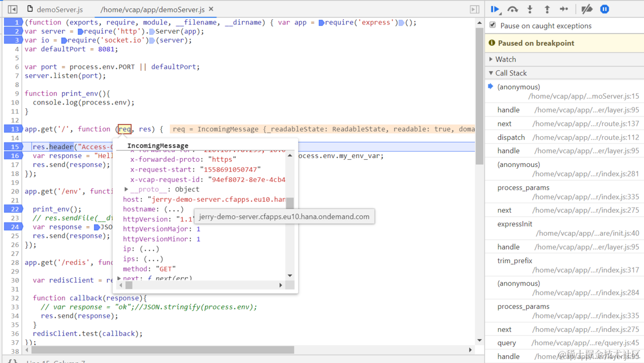This screenshot has height=363, width=644.
Task: Toggle the breakpoint on line 22
Action: 14,209
